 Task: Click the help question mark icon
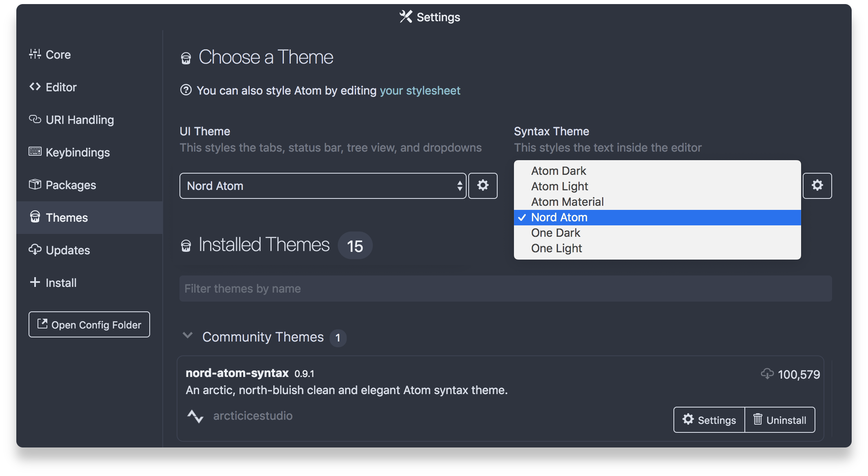coord(186,90)
